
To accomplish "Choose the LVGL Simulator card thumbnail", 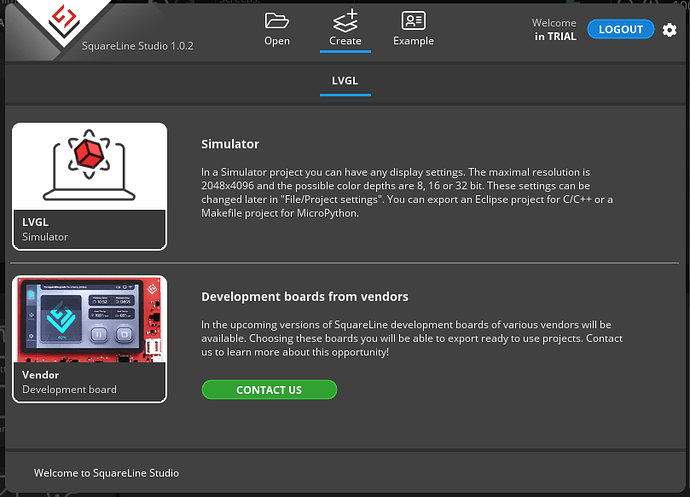I will (89, 167).
